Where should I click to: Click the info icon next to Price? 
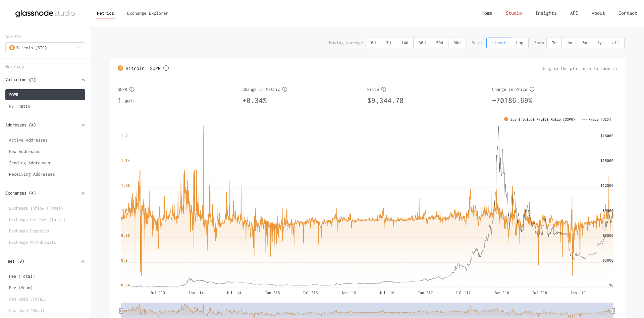click(x=383, y=89)
